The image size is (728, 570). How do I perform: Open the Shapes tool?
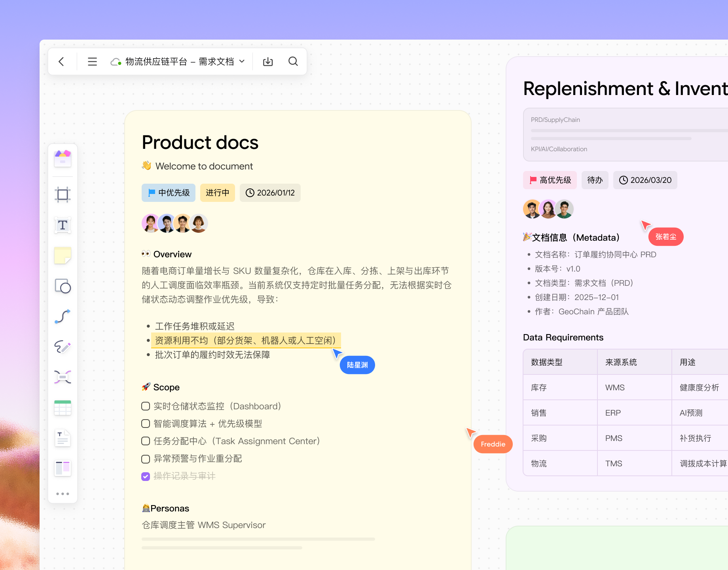(x=62, y=286)
